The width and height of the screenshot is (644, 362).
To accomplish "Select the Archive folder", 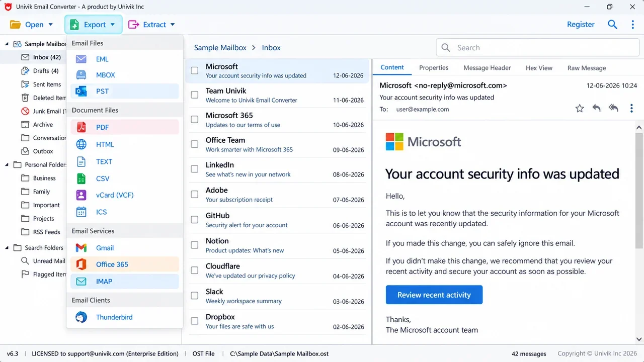I will 38,125.
